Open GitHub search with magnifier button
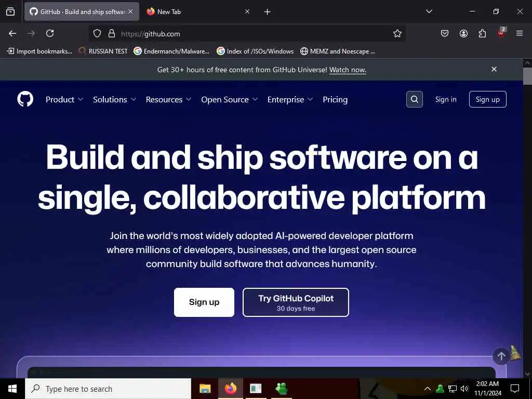Viewport: 532px width, 399px height. [414, 99]
